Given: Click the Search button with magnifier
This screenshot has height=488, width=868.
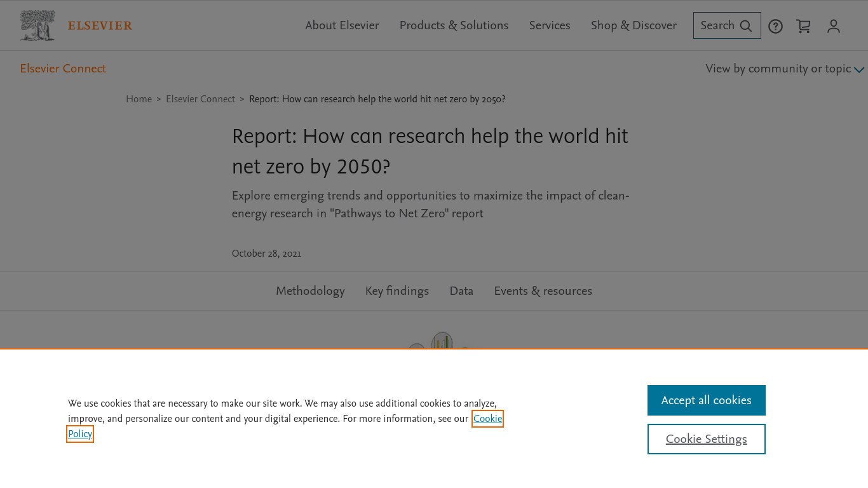Looking at the screenshot, I should tap(727, 25).
